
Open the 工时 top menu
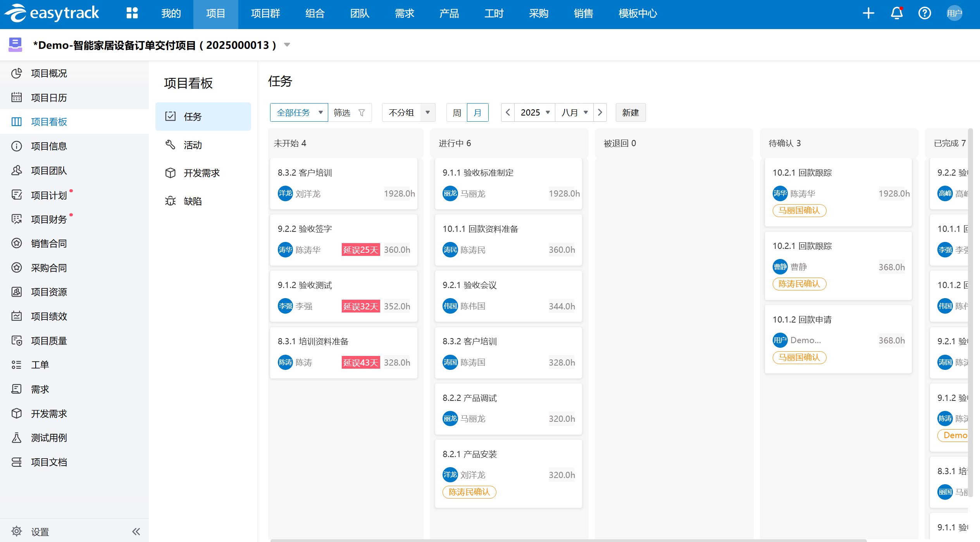494,14
